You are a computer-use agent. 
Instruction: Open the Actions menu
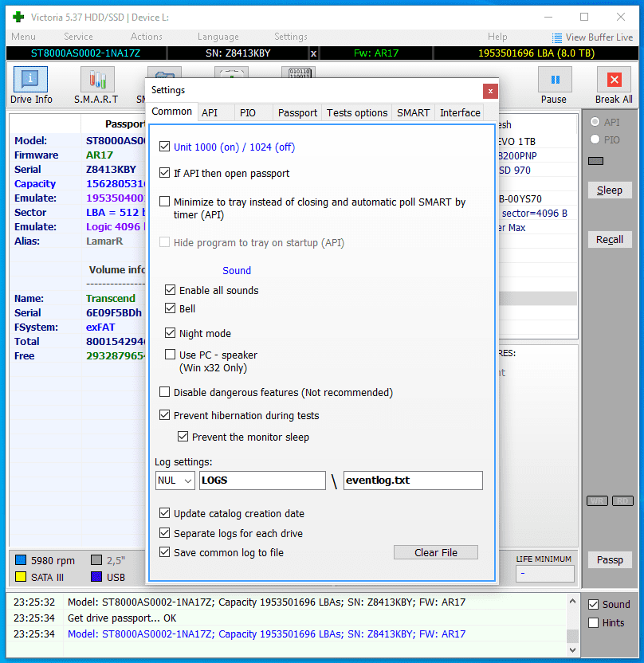[147, 37]
